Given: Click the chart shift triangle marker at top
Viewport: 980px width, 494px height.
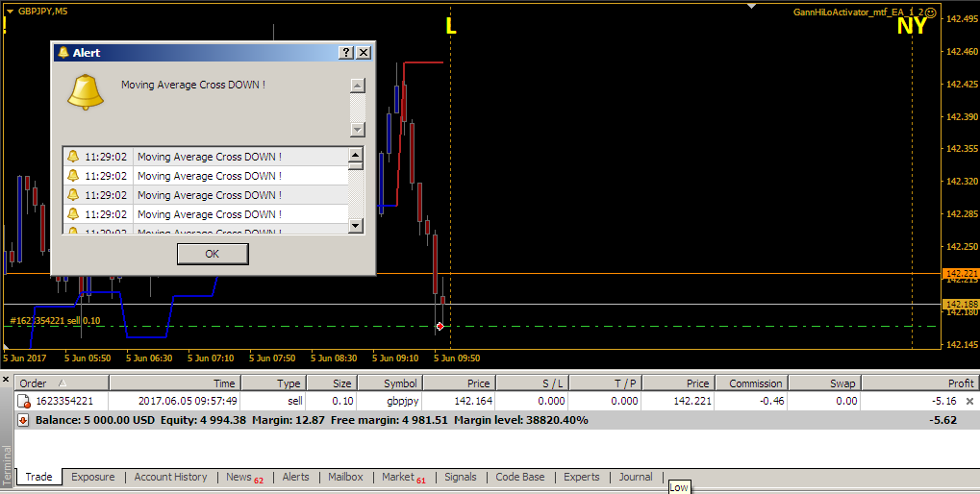Looking at the screenshot, I should [x=752, y=6].
